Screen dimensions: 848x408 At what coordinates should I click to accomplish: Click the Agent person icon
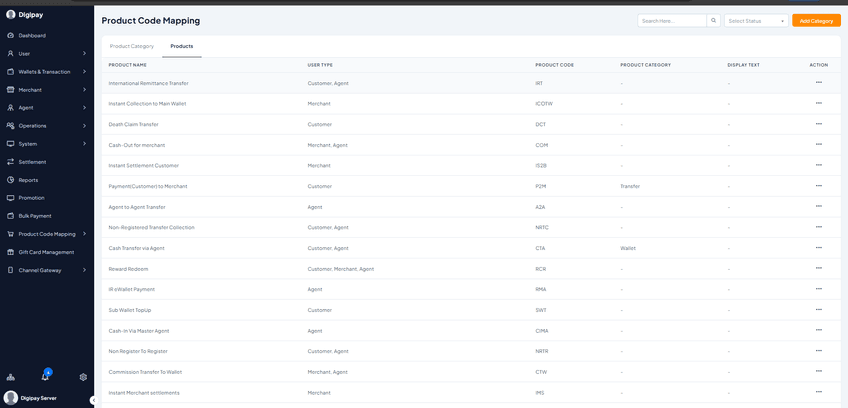10,108
